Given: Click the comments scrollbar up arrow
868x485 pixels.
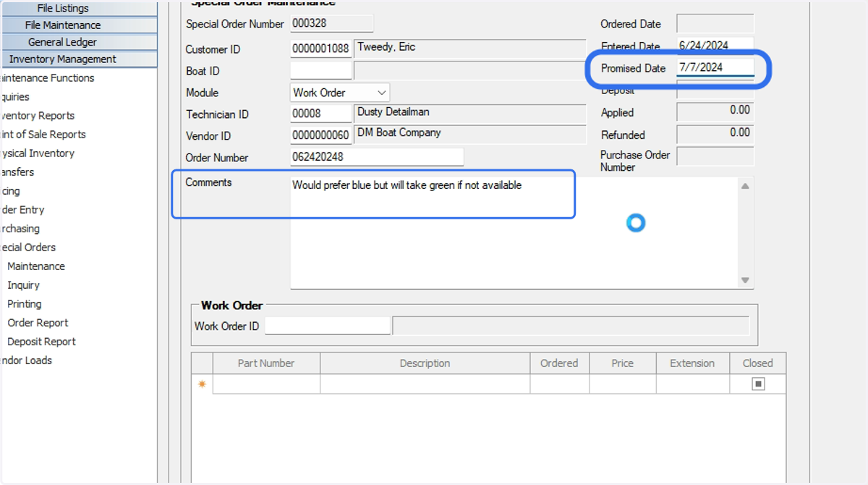Looking at the screenshot, I should pyautogui.click(x=745, y=186).
